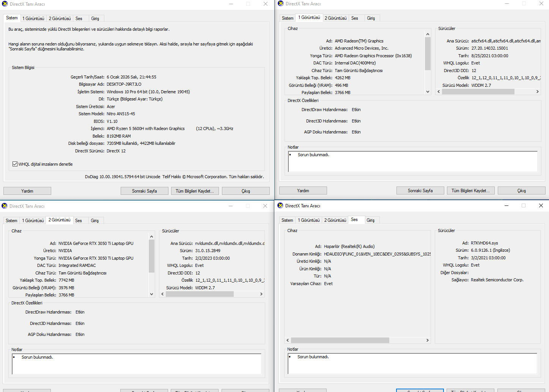Click vertical scrollbar thumb in NVIDIA Cihaz list
The image size is (549, 392).
click(x=151, y=256)
